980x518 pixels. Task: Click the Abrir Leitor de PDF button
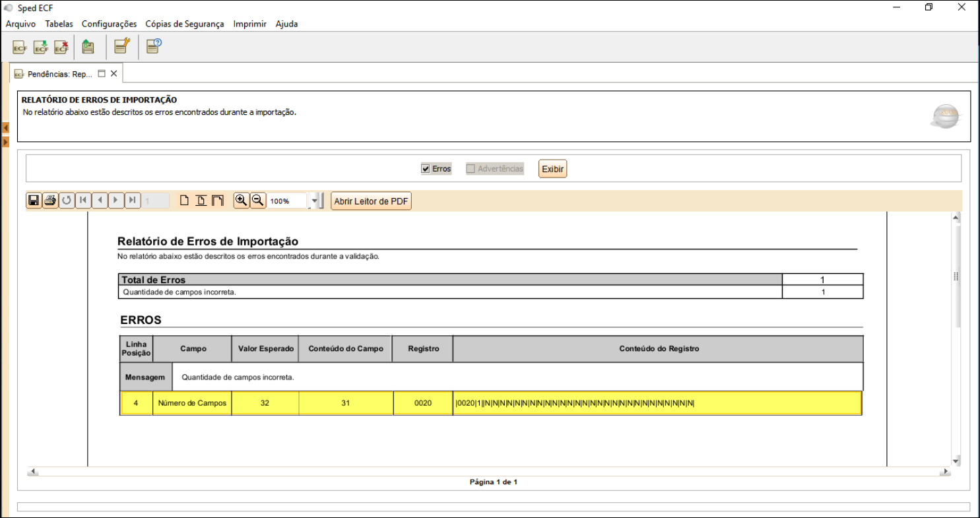tap(371, 201)
